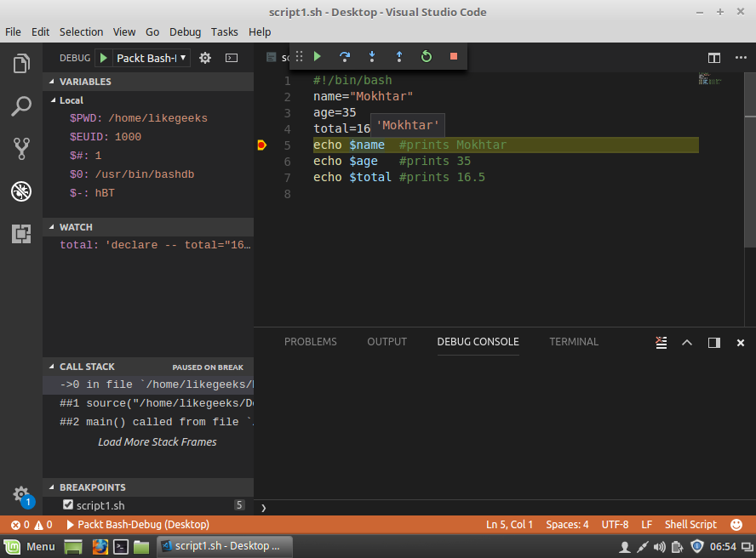Open the Explorer view in activity bar

pyautogui.click(x=21, y=64)
